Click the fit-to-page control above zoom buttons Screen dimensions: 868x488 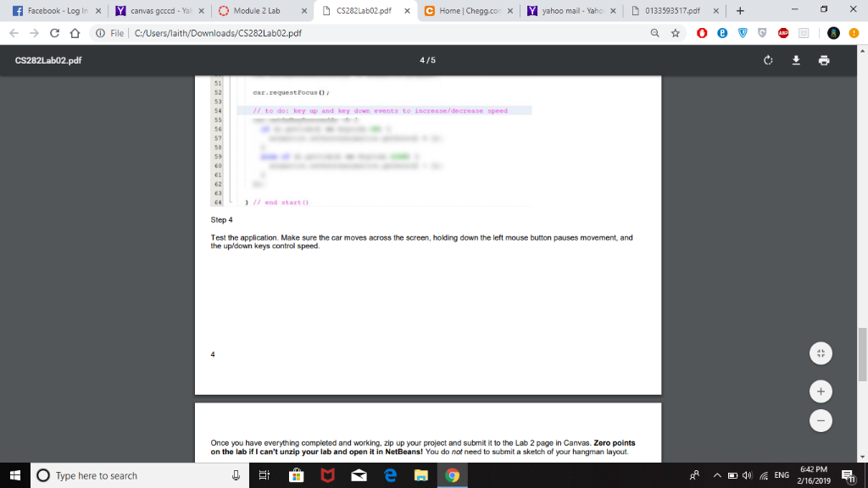coord(821,352)
